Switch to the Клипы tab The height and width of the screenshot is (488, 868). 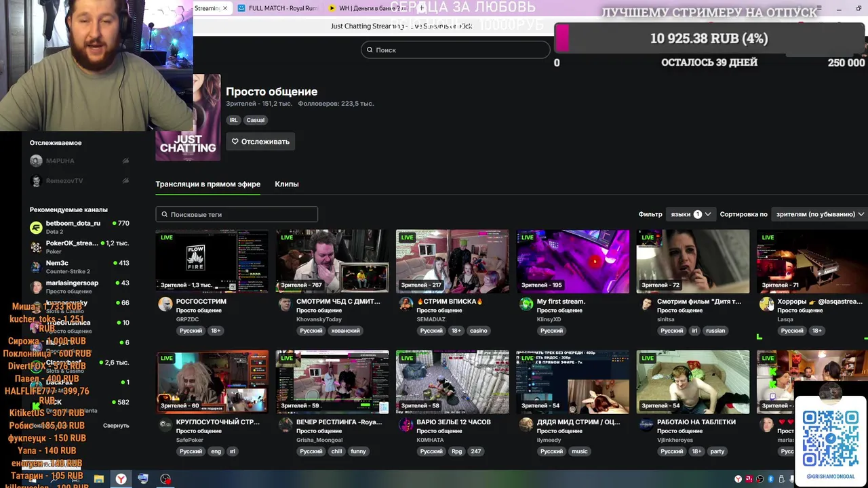pos(287,184)
